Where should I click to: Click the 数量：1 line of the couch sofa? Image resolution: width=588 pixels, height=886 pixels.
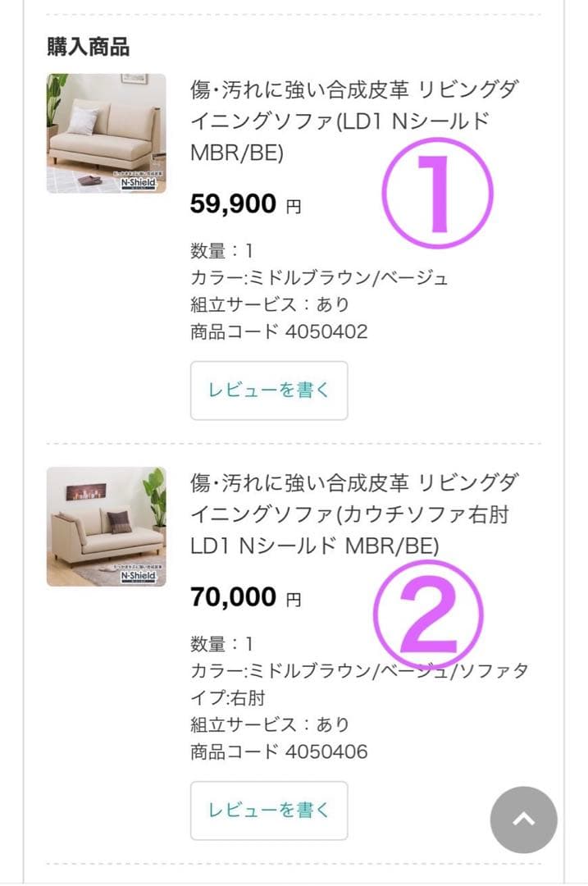221,643
